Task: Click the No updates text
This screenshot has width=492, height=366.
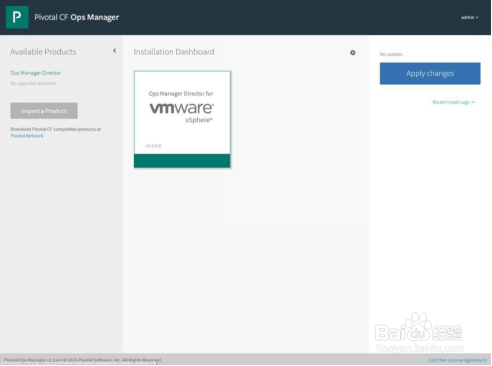Action: (x=391, y=54)
